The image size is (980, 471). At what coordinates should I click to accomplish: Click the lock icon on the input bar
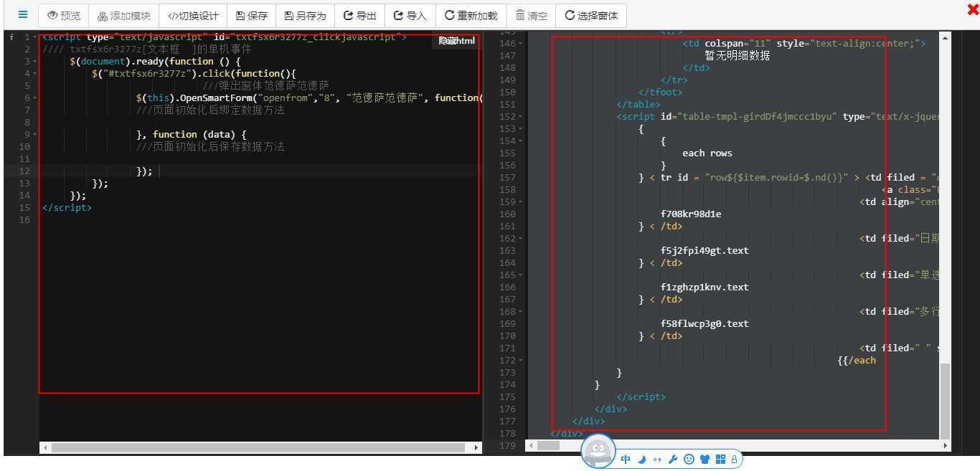pos(734,460)
